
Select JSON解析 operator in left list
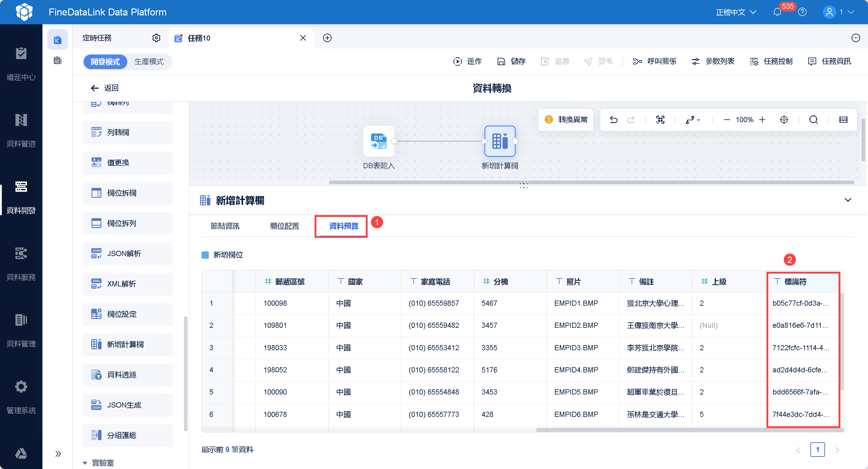click(x=127, y=253)
